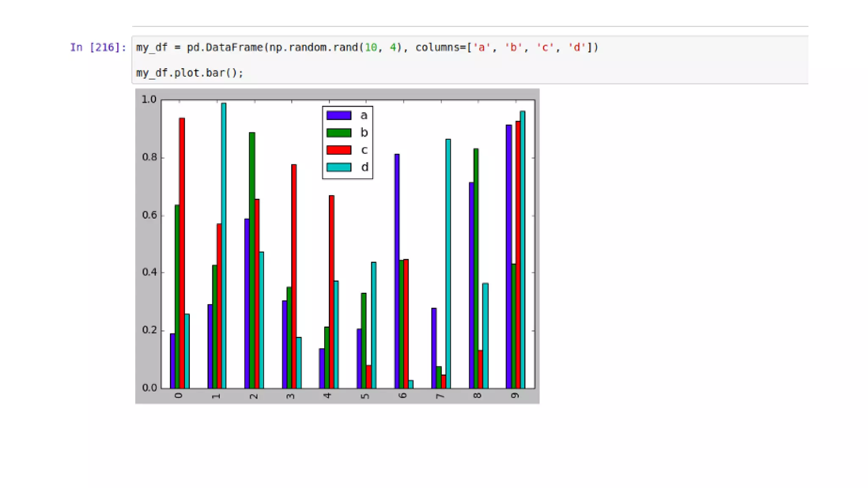The height and width of the screenshot is (488, 868).
Task: Click into the DataFrame creation code line
Action: click(367, 47)
